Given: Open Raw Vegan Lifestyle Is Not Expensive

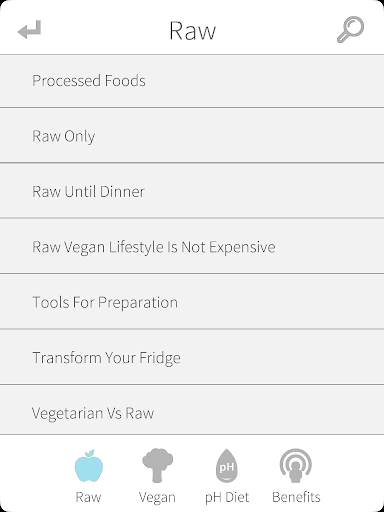Looking at the screenshot, I should 192,246.
